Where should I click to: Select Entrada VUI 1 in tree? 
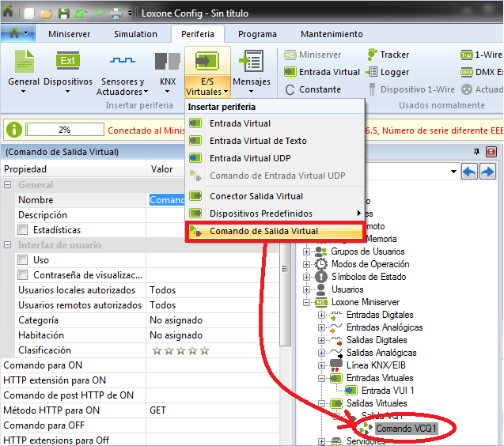388,391
